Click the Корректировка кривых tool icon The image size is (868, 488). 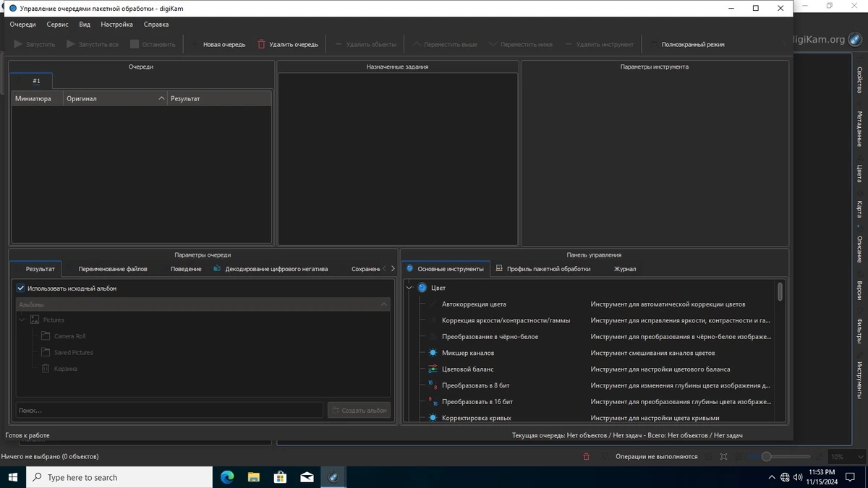coord(433,418)
